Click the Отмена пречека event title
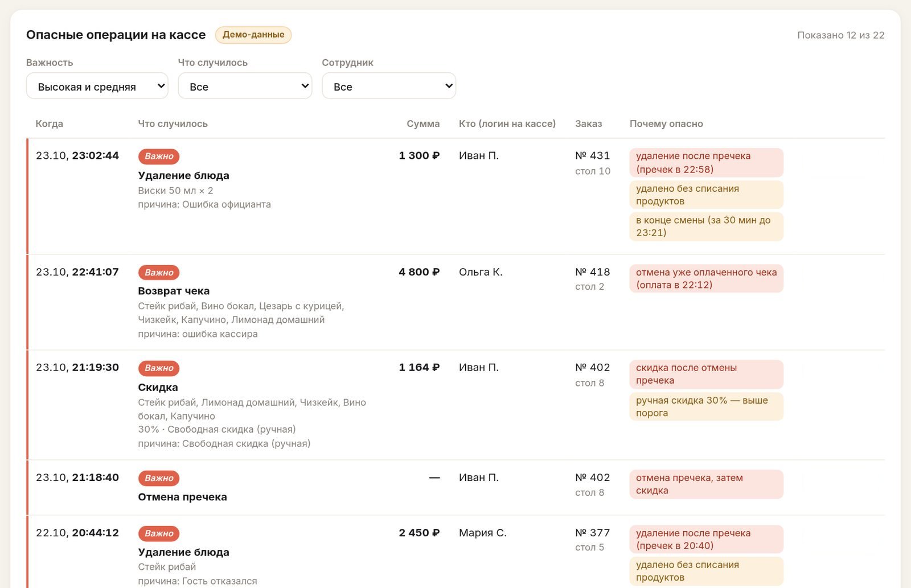This screenshot has height=588, width=911. pos(182,497)
